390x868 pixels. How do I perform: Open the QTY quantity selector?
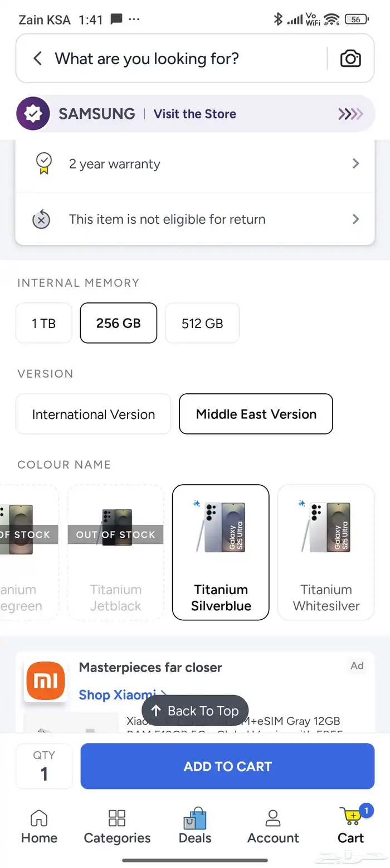tap(44, 766)
